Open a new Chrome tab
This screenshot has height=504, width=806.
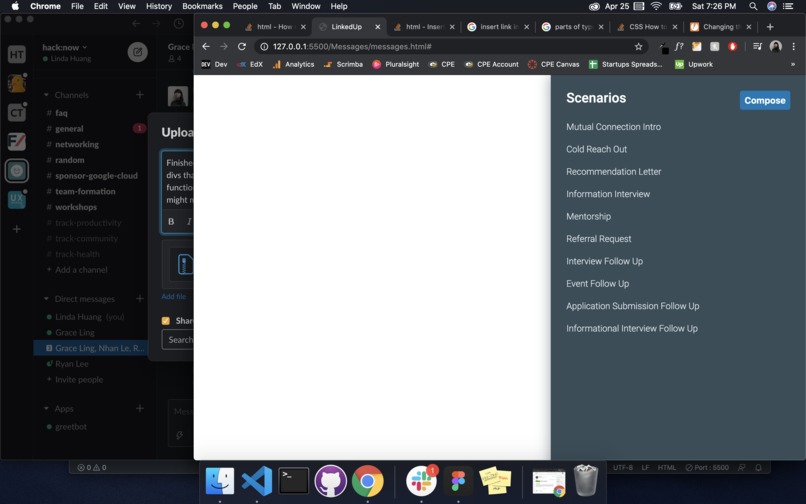click(770, 27)
